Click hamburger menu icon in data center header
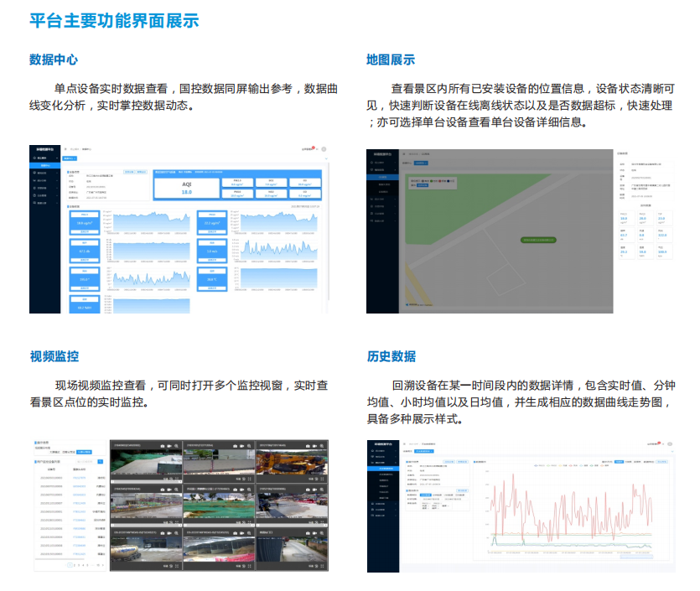Viewport: 700px width, 591px height. tap(65, 149)
